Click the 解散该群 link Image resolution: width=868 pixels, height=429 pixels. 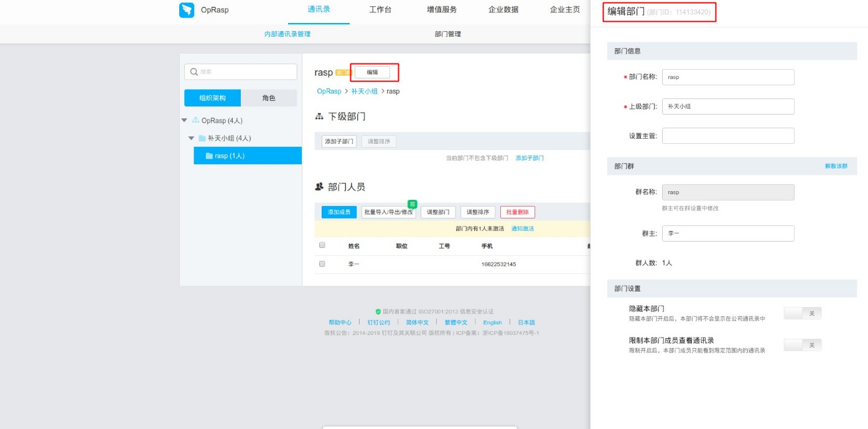pyautogui.click(x=837, y=166)
